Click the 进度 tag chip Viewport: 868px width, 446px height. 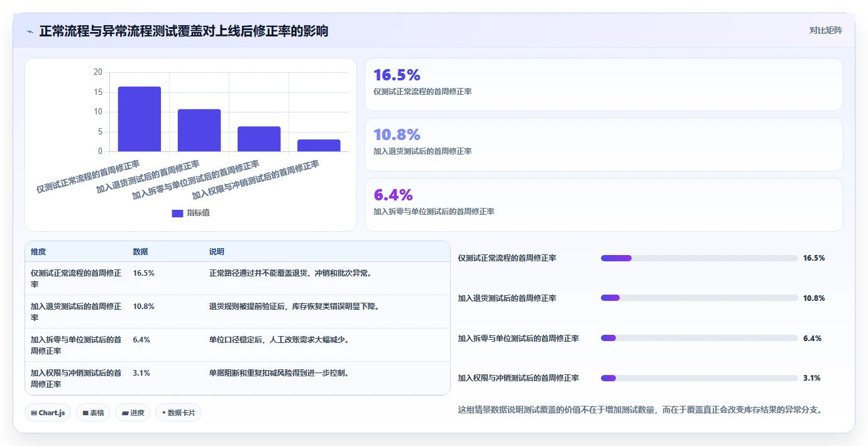(133, 413)
